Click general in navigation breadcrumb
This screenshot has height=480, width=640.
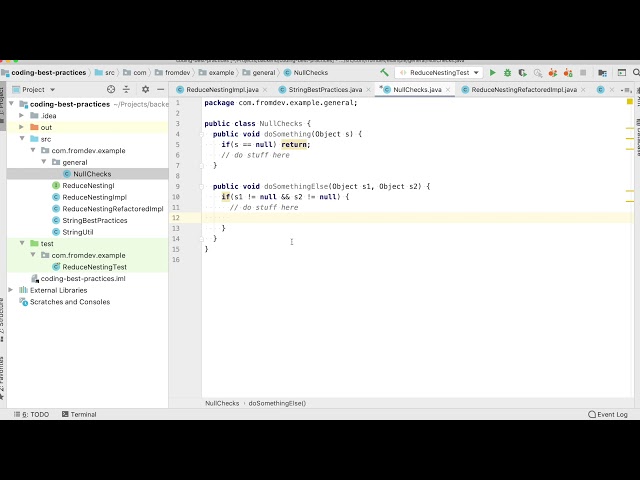click(x=264, y=73)
